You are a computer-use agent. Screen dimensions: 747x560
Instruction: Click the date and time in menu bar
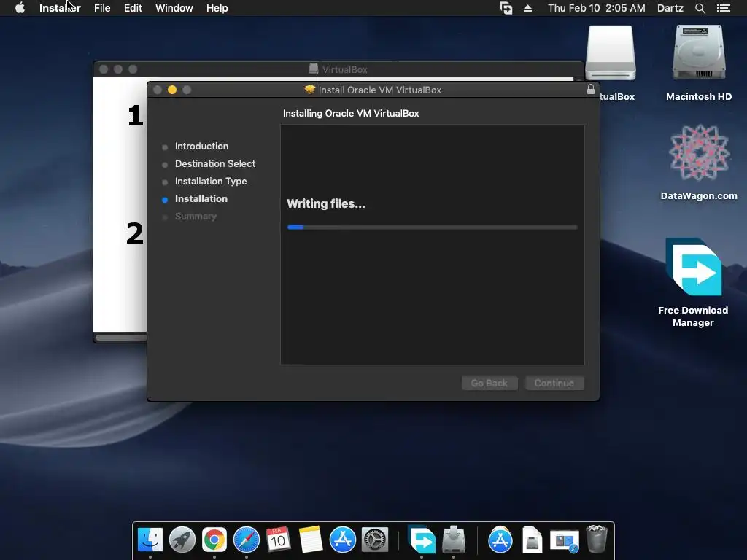(x=597, y=8)
